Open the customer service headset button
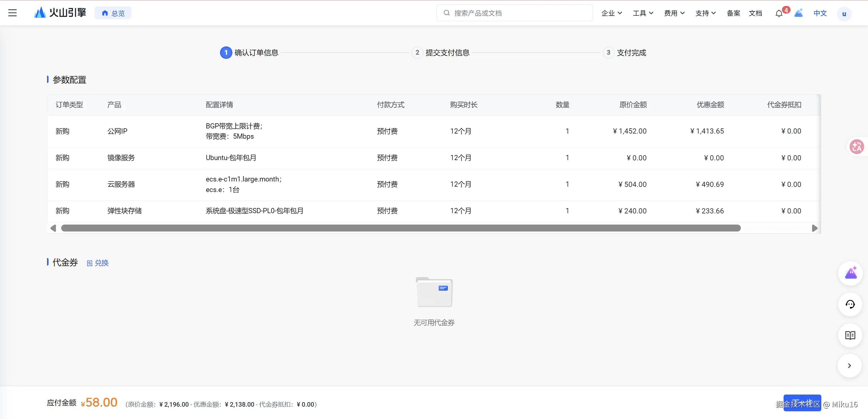 [x=850, y=304]
